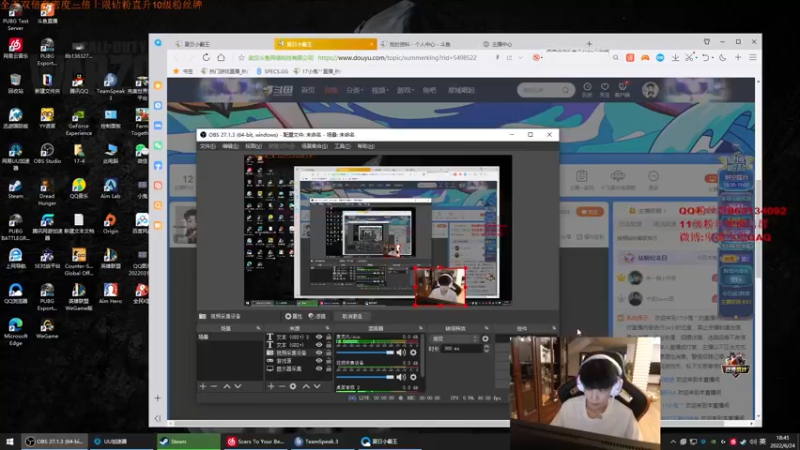This screenshot has width=800, height=450.
Task: Remove selected OBS source with minus
Action: click(282, 386)
